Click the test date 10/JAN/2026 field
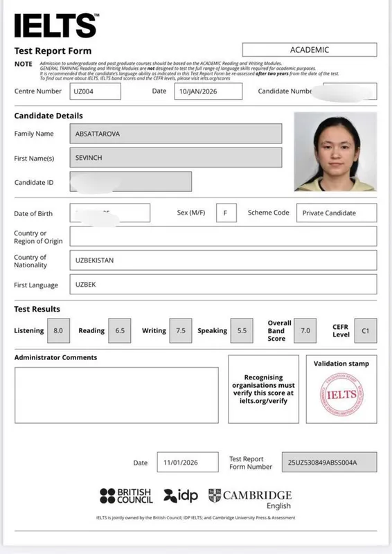392x554 pixels. coord(208,91)
